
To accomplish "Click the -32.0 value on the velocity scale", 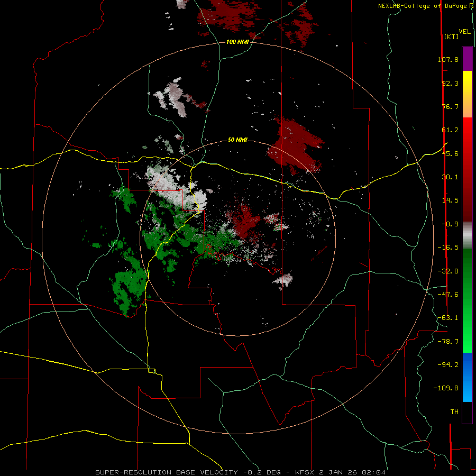I will (x=448, y=271).
